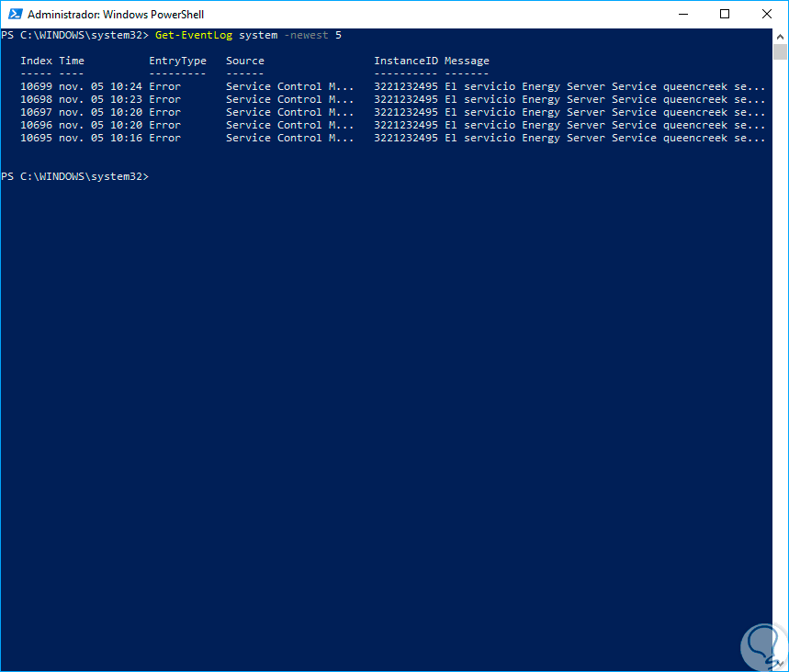
Task: Click Error entry type in row 10699
Action: [x=164, y=86]
